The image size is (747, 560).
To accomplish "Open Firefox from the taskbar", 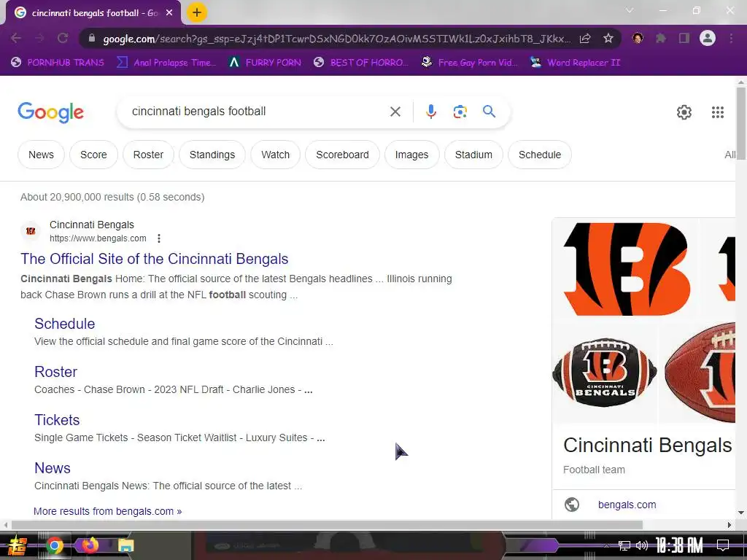I will tap(90, 545).
